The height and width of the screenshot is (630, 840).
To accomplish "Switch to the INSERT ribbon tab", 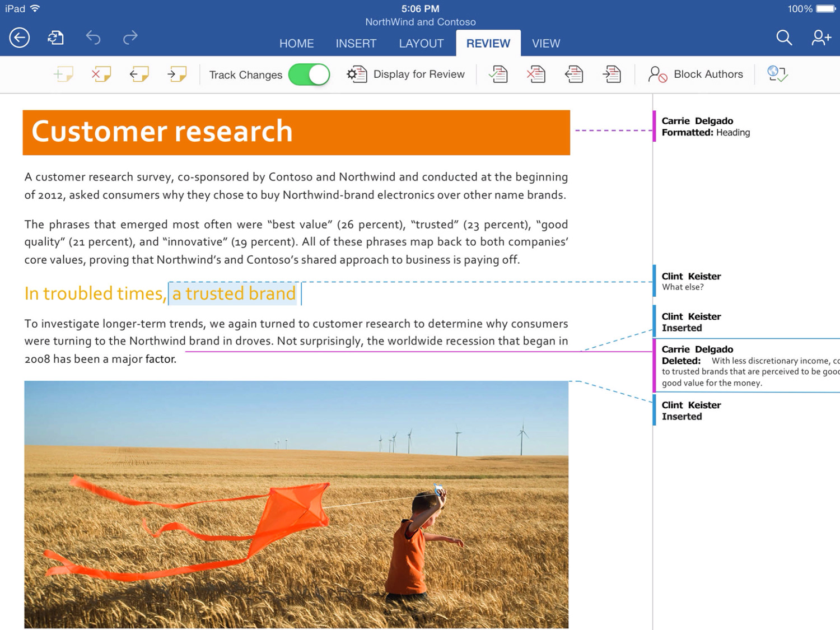I will (x=356, y=43).
